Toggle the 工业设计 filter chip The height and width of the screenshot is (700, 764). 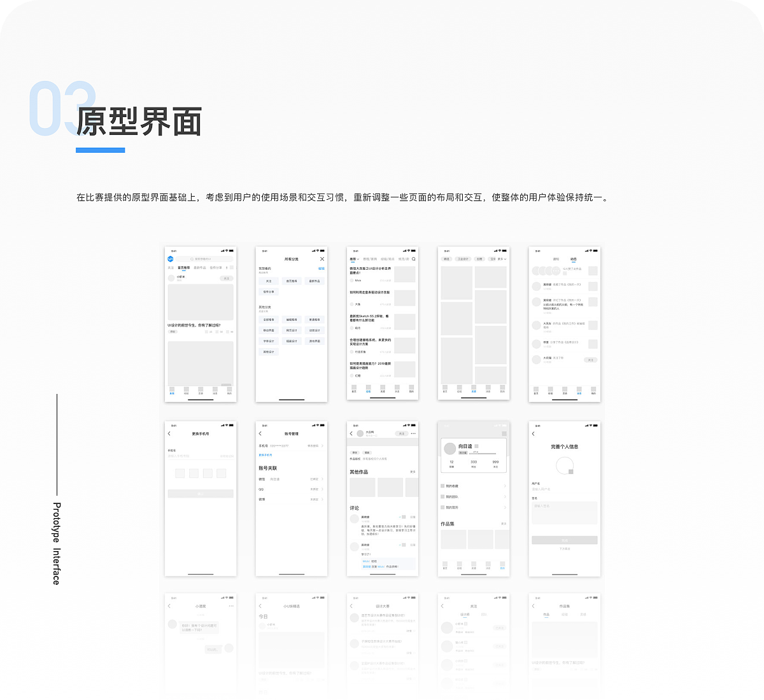[x=463, y=260]
